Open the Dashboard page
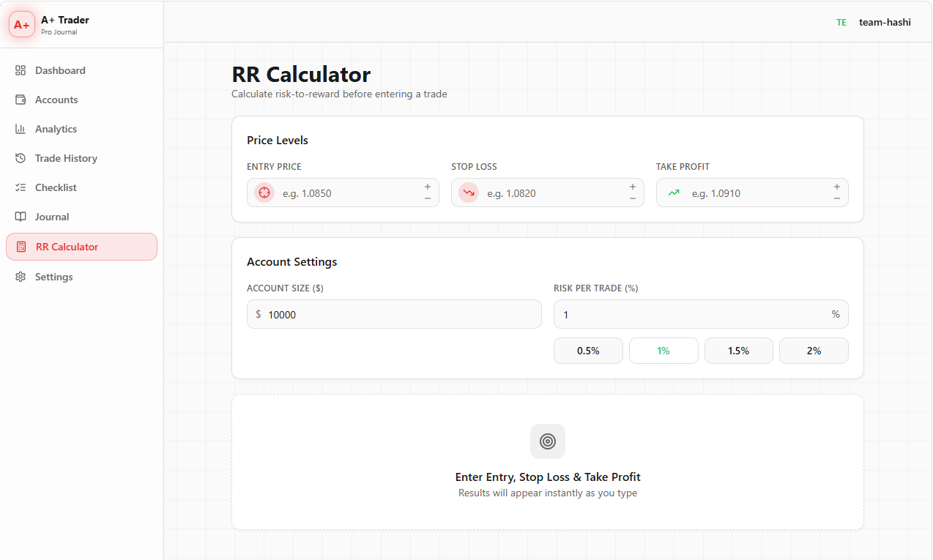933x560 pixels. (81, 70)
